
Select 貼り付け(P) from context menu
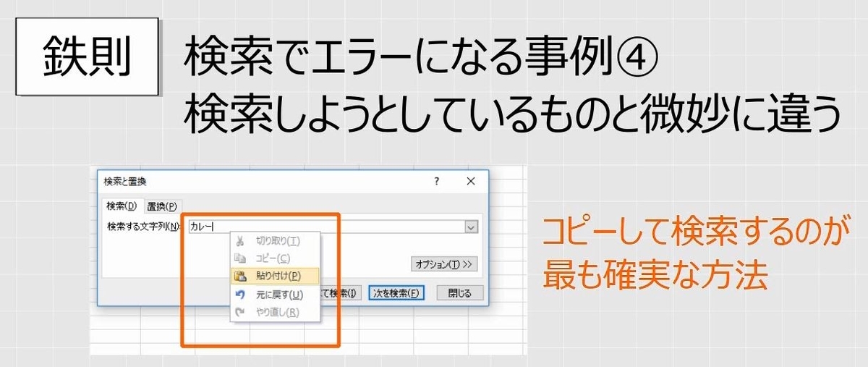[x=275, y=276]
